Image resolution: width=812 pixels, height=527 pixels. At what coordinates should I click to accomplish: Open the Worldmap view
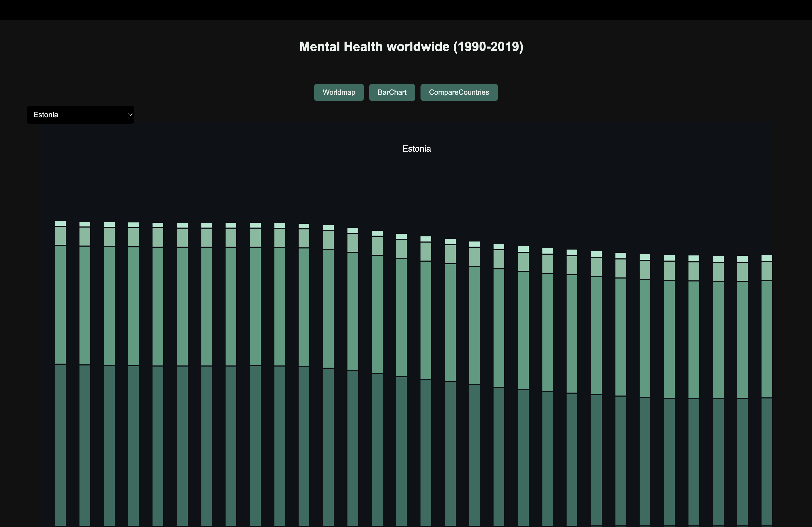click(x=339, y=92)
